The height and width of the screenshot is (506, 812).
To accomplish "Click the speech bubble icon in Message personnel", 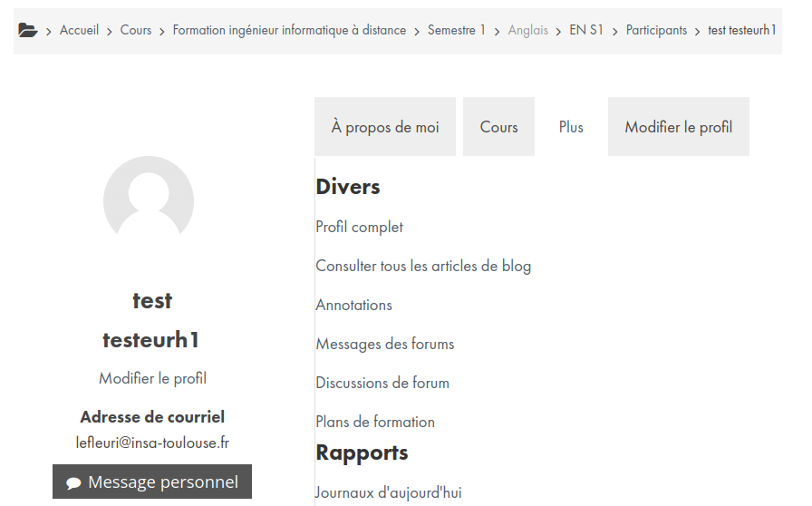I will [73, 483].
